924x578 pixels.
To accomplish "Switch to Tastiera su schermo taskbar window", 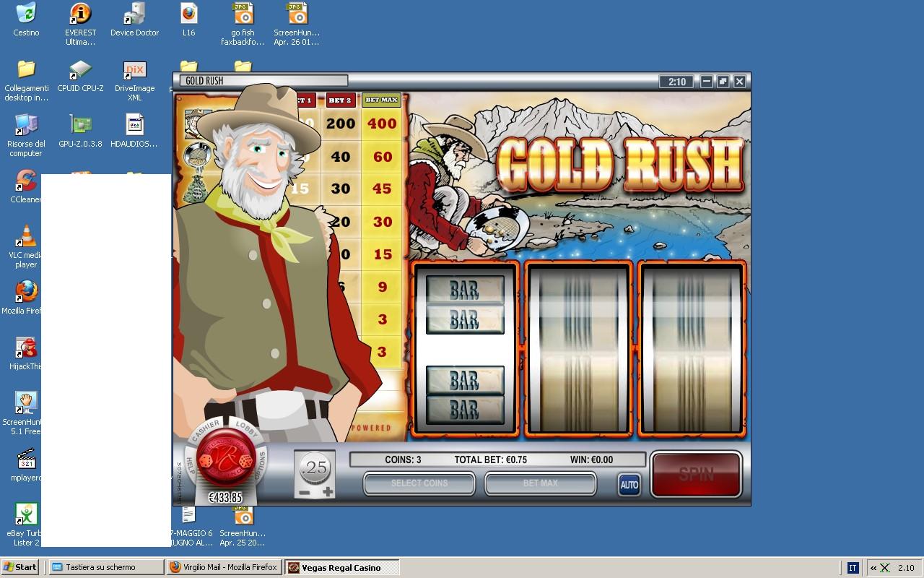I will (x=105, y=567).
